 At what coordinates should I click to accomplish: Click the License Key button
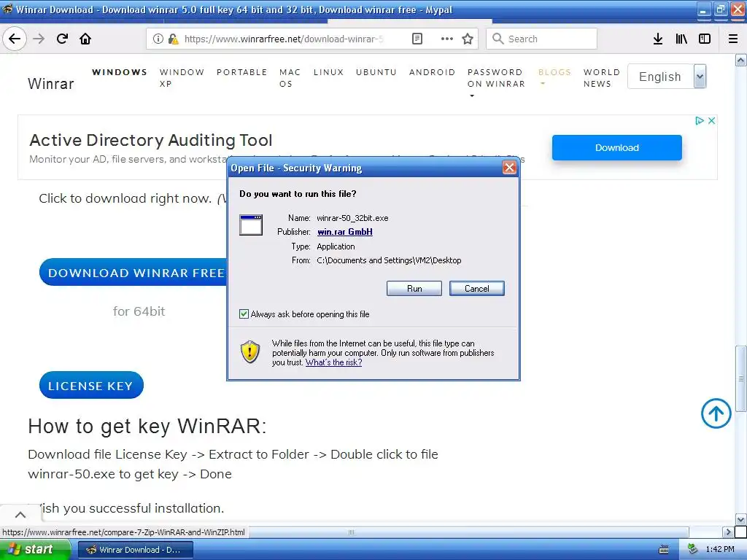[x=91, y=385]
